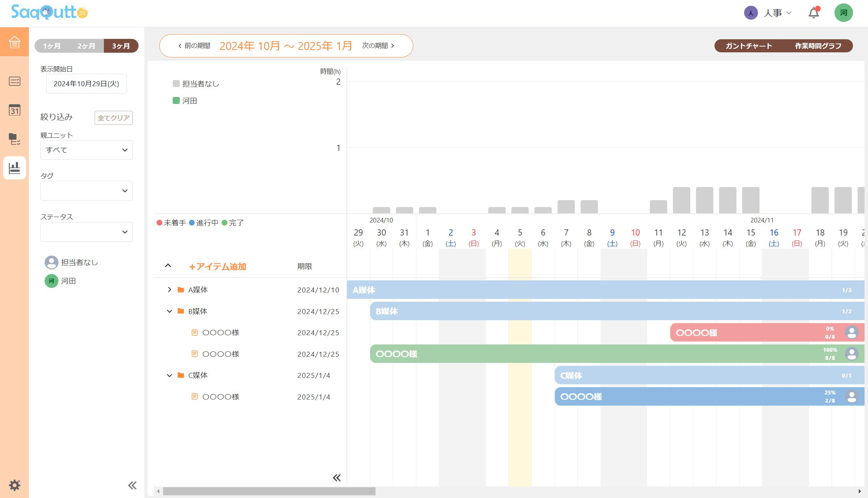
Task: Collapse the task list double-chevron
Action: point(337,478)
